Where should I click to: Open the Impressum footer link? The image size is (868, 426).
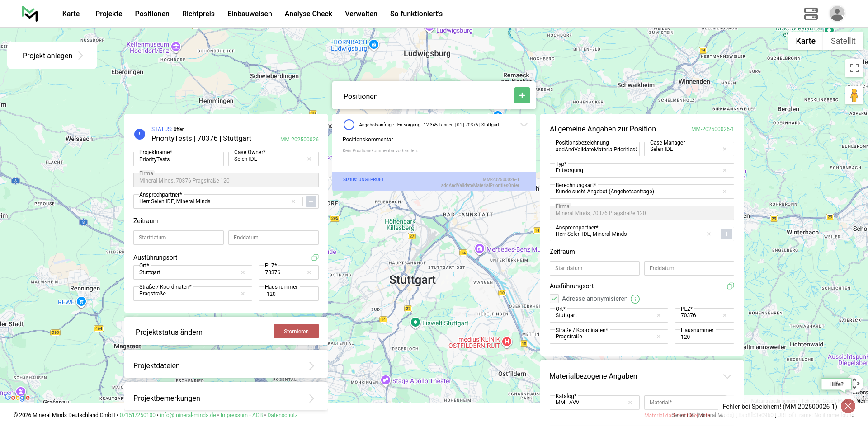point(234,415)
